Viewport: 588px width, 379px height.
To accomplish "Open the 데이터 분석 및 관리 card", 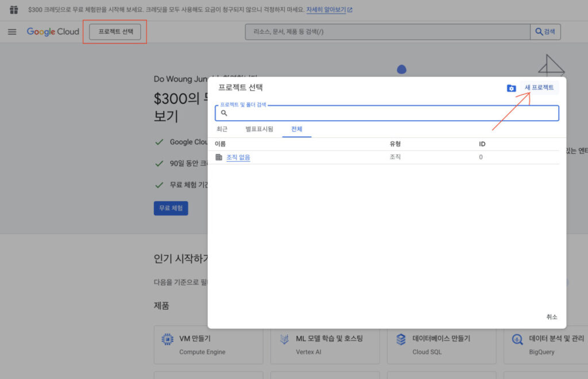I will [x=546, y=345].
